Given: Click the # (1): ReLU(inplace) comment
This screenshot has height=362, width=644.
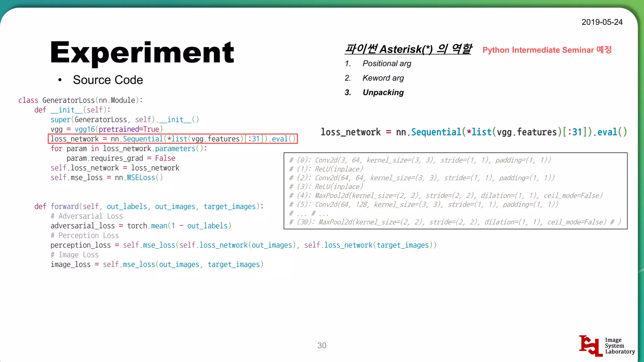Looking at the screenshot, I should [x=326, y=169].
